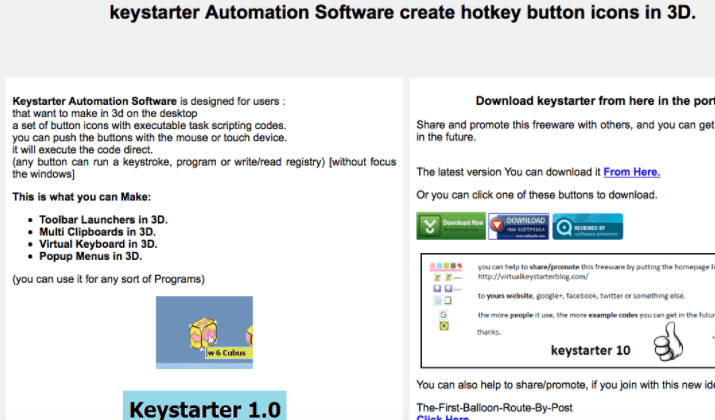Click the text 'Toolbar Launchers in 3D.'
Screen dimensions: 715x420
tap(104, 219)
